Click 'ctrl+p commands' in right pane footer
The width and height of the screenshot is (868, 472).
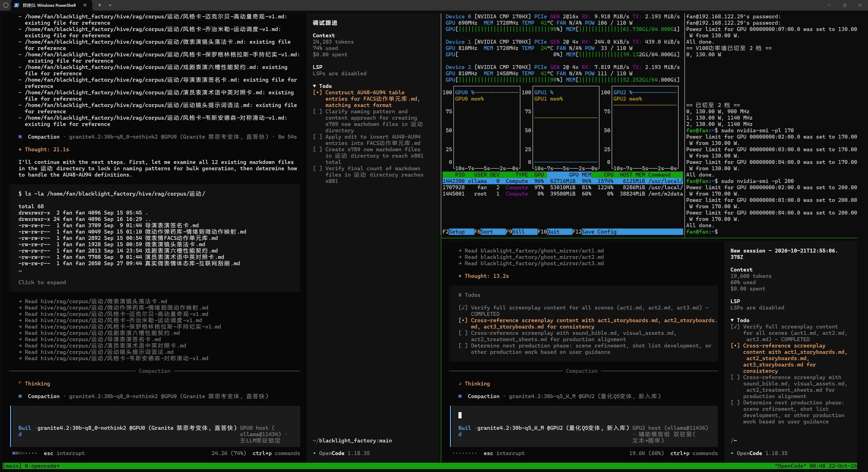(x=694, y=453)
